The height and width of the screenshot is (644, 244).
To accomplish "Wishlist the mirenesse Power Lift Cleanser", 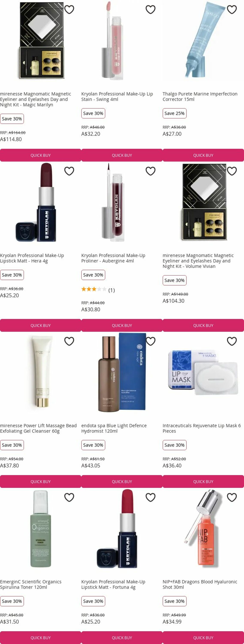I will (69, 341).
